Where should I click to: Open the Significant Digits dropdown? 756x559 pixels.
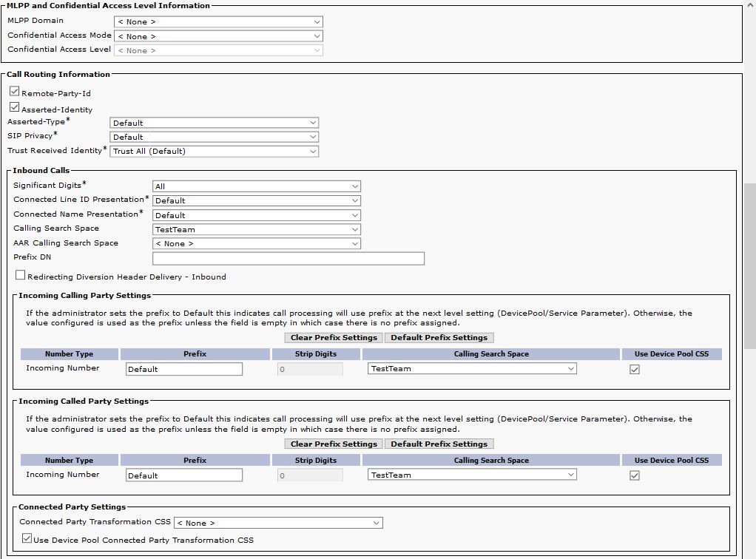pos(256,186)
